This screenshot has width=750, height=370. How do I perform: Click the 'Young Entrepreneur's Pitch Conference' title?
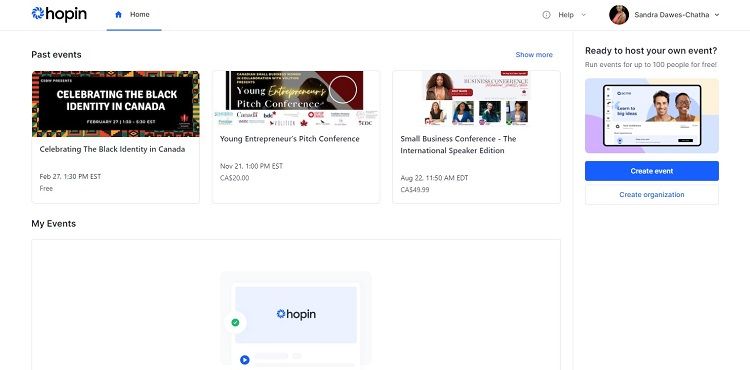(289, 139)
